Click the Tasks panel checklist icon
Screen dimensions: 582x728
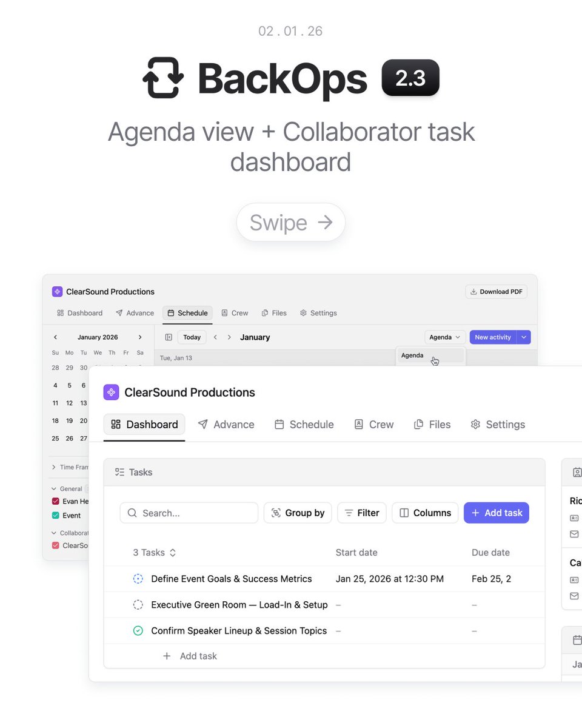tap(119, 472)
